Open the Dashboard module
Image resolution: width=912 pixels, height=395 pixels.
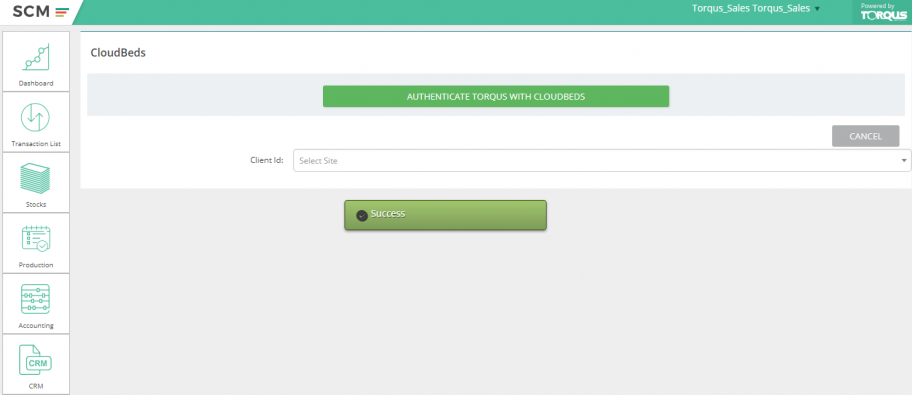coord(36,62)
